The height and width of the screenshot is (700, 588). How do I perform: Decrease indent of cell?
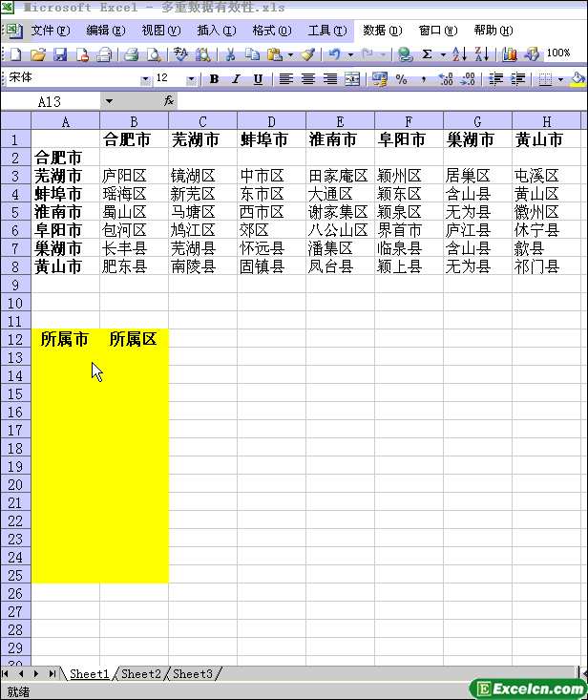(x=495, y=79)
